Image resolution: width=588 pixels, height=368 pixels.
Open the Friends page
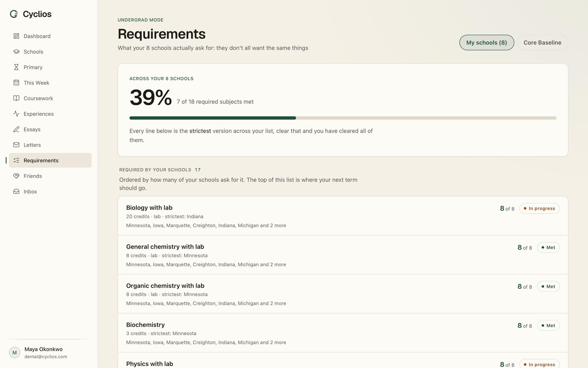[50, 176]
